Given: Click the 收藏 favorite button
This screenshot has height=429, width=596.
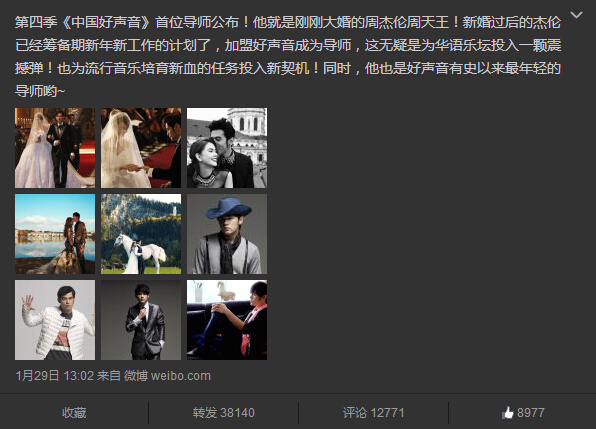Looking at the screenshot, I should tap(74, 413).
